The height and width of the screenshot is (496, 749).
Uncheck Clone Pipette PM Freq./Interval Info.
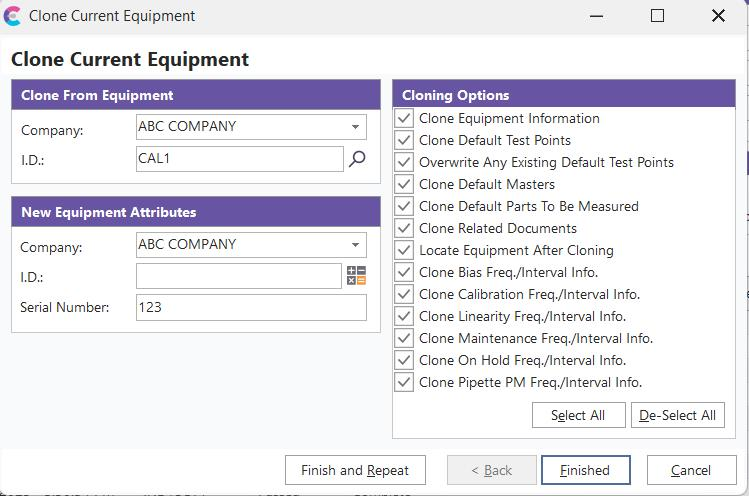[404, 382]
